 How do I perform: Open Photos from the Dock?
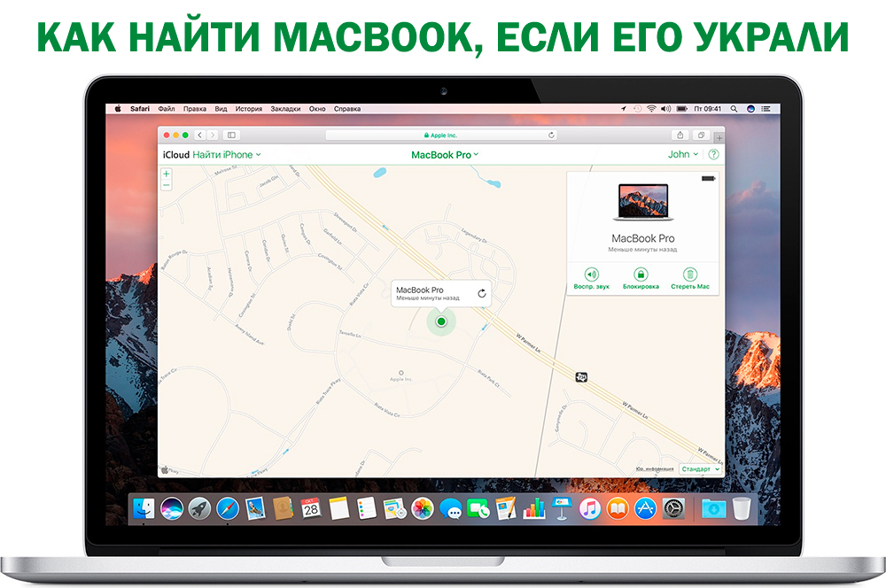pos(422,508)
